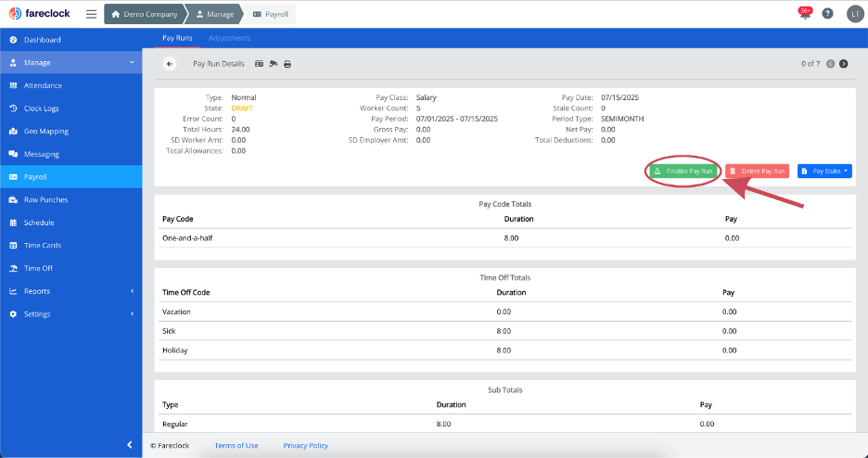Screen dimensions: 868x458
Task: Open Clock Logs from the sidebar
Action: pos(70,108)
